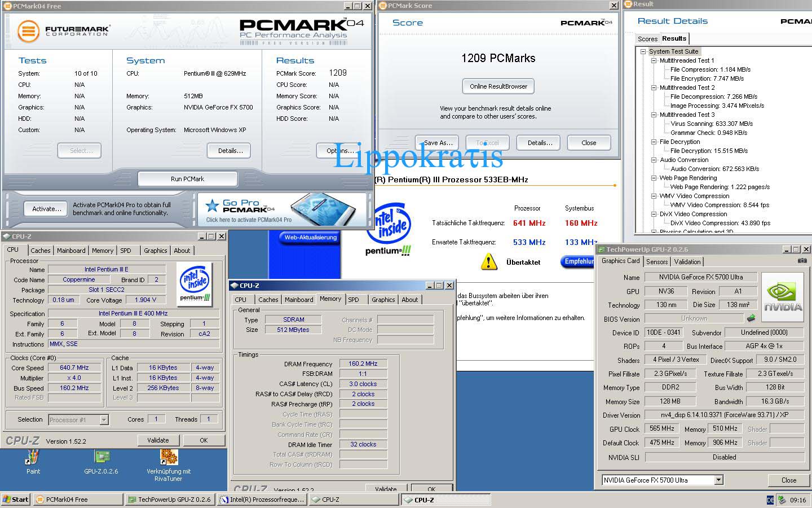Image resolution: width=812 pixels, height=508 pixels.
Task: Click the Web-Aktualisierung button
Action: click(310, 238)
